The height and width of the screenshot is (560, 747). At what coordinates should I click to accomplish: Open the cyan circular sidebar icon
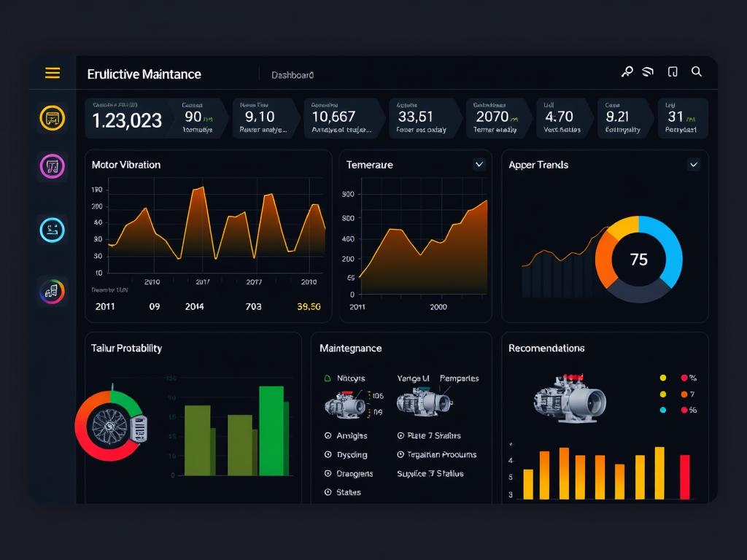[52, 230]
